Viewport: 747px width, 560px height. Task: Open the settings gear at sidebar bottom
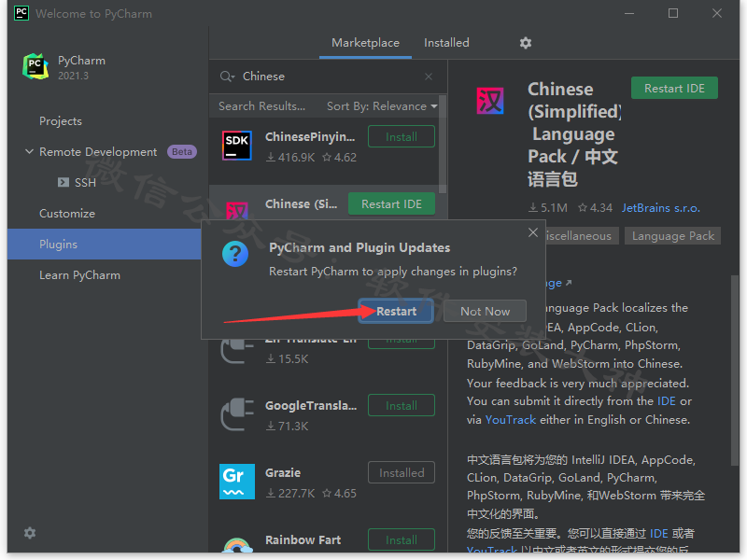click(x=30, y=533)
